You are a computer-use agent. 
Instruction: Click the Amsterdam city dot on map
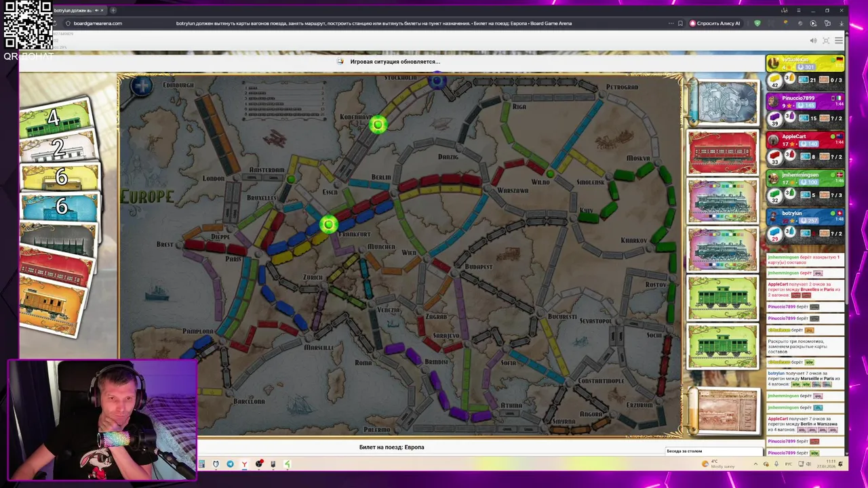(291, 179)
